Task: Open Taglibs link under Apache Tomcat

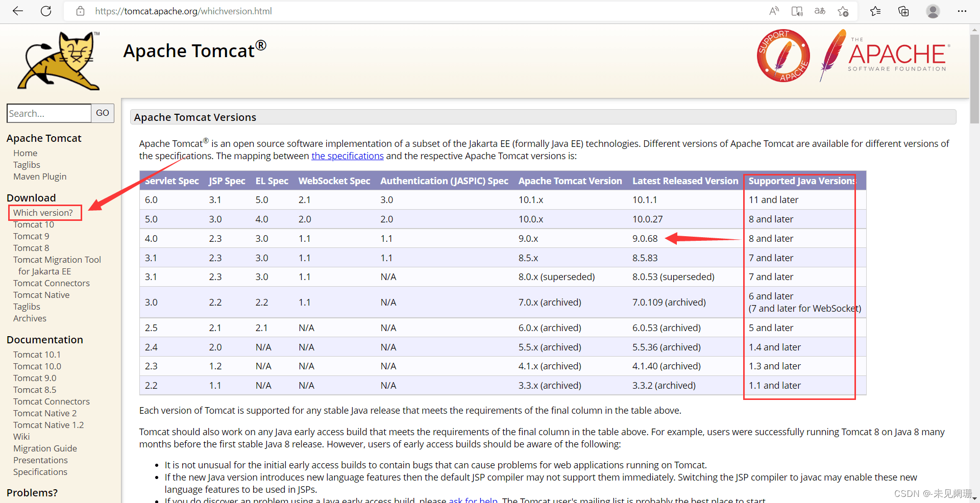Action: 27,165
